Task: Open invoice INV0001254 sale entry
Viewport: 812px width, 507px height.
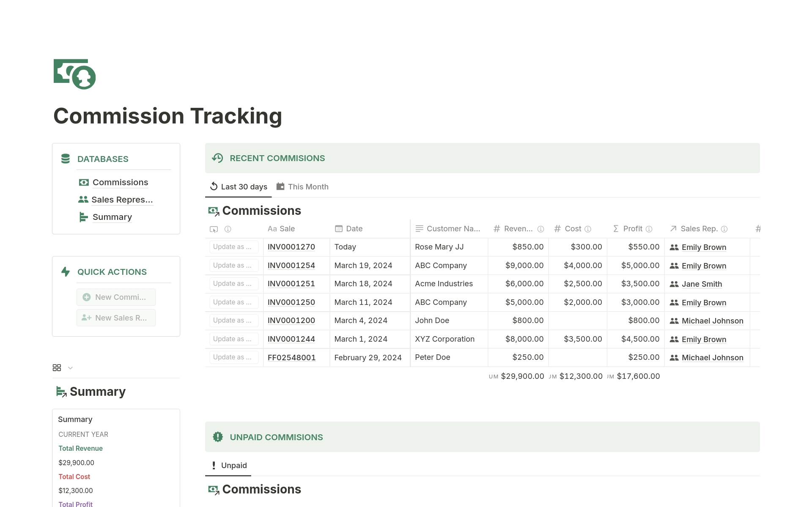Action: [291, 266]
